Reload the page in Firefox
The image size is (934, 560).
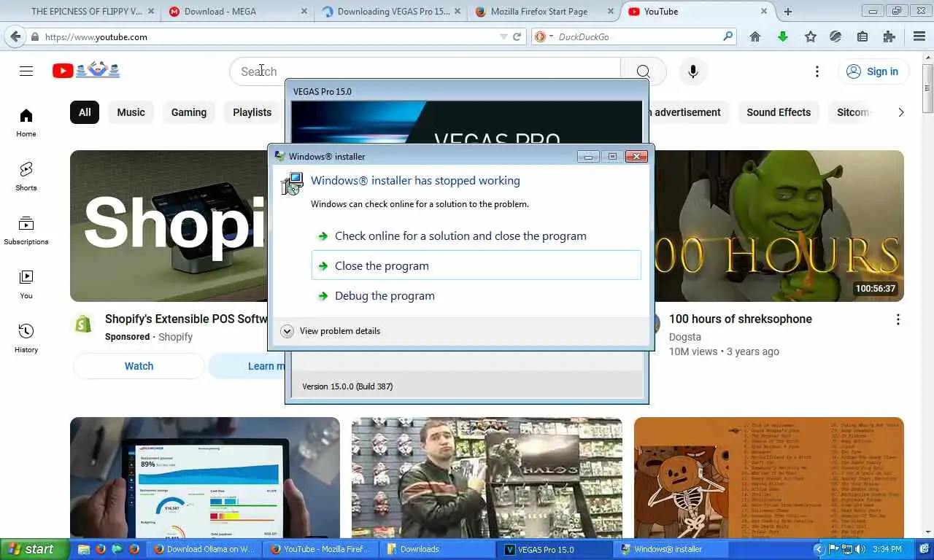point(517,36)
